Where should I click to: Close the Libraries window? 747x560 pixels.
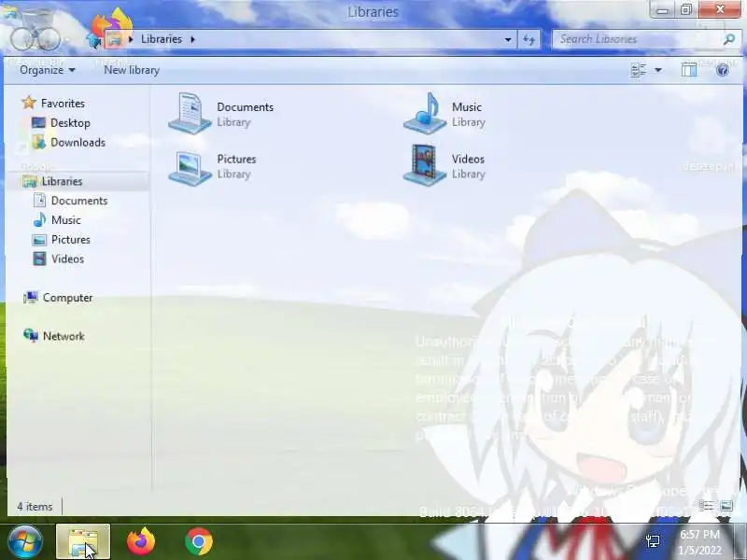[x=720, y=9]
